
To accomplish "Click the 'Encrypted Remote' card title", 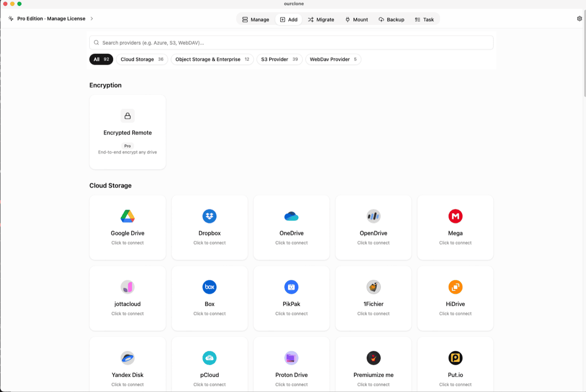I will 128,133.
